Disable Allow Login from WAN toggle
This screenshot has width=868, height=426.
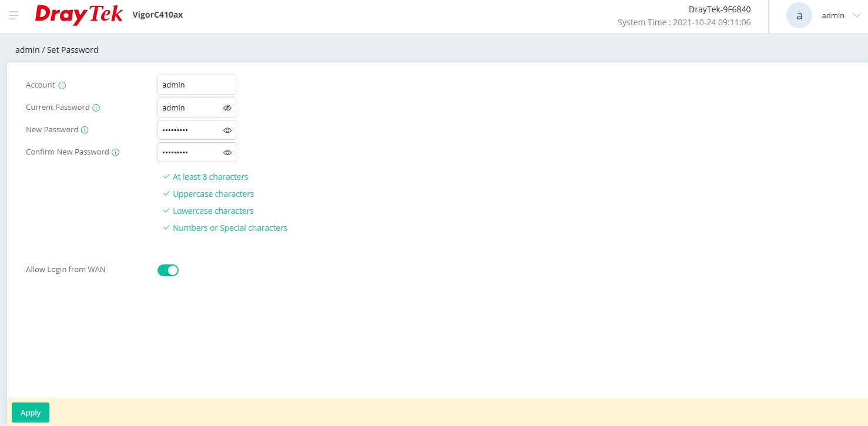pyautogui.click(x=168, y=270)
